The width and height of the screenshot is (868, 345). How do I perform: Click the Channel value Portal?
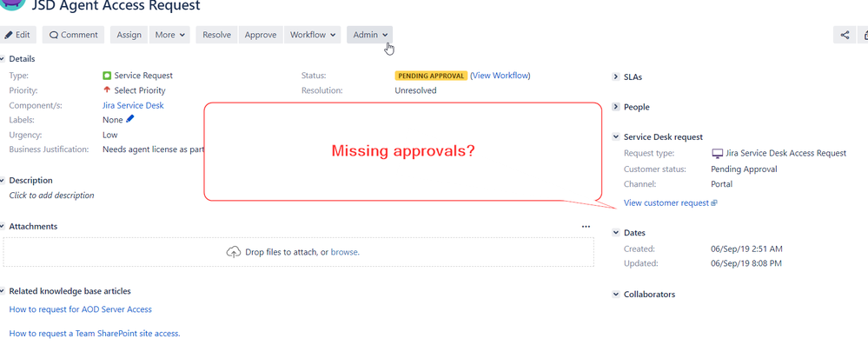[x=722, y=184]
